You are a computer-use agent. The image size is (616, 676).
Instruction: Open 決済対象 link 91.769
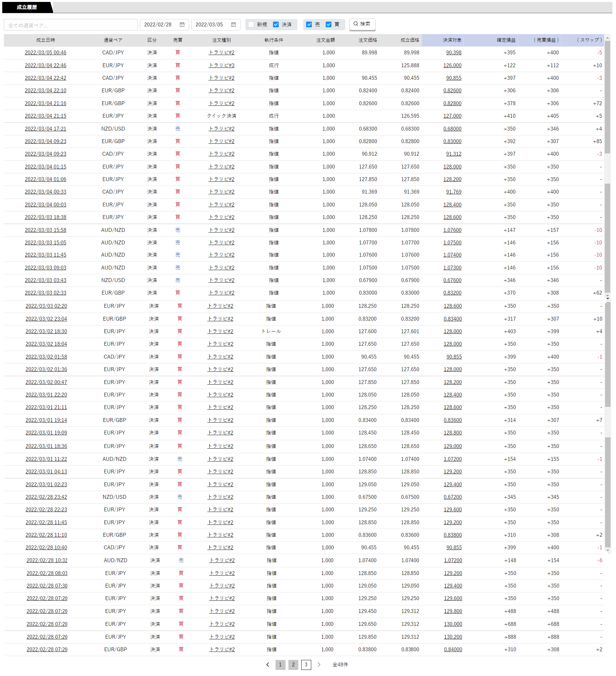coord(453,192)
